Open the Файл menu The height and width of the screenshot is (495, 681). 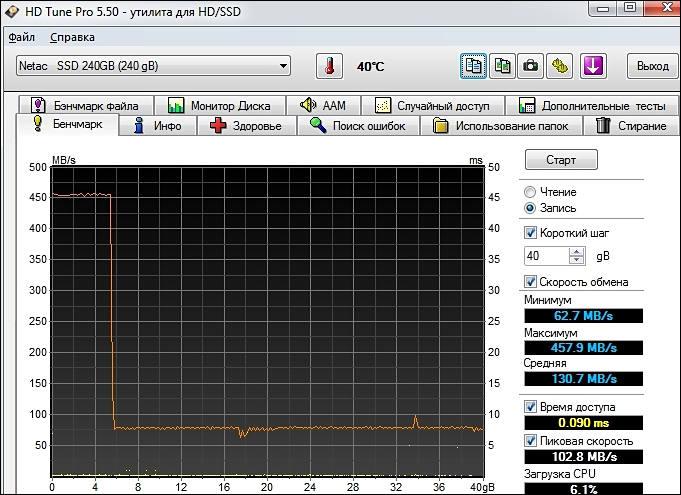click(x=22, y=37)
